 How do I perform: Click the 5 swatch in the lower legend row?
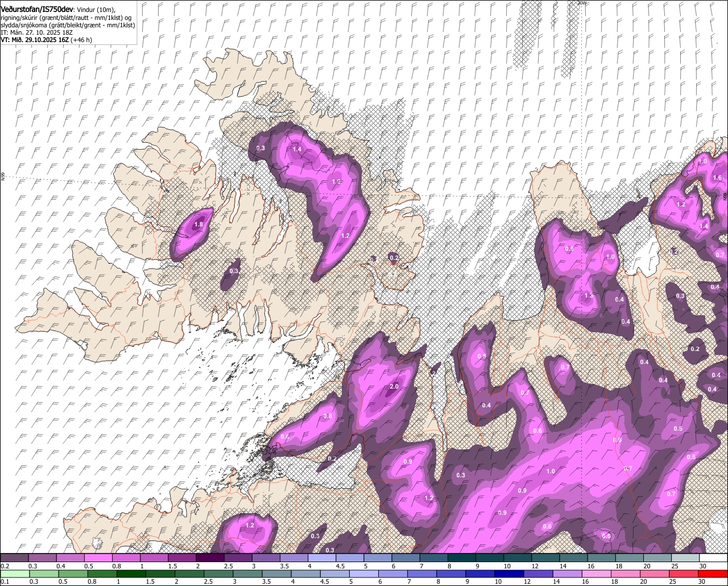[x=364, y=573]
